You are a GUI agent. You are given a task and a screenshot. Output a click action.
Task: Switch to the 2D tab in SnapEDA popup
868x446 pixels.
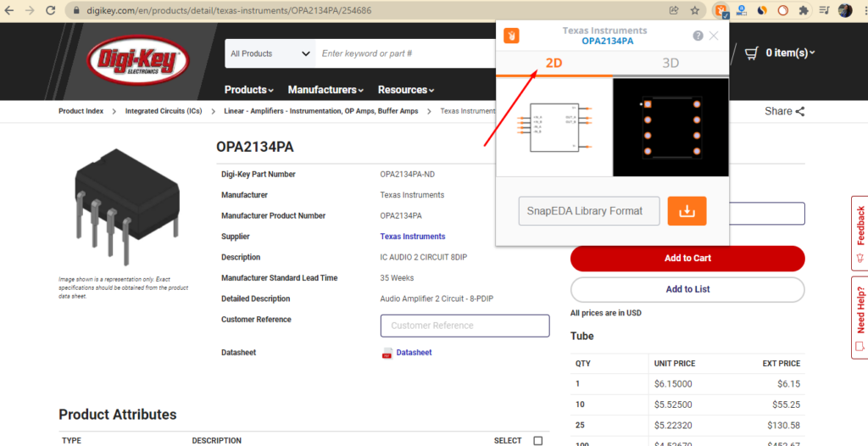click(554, 63)
